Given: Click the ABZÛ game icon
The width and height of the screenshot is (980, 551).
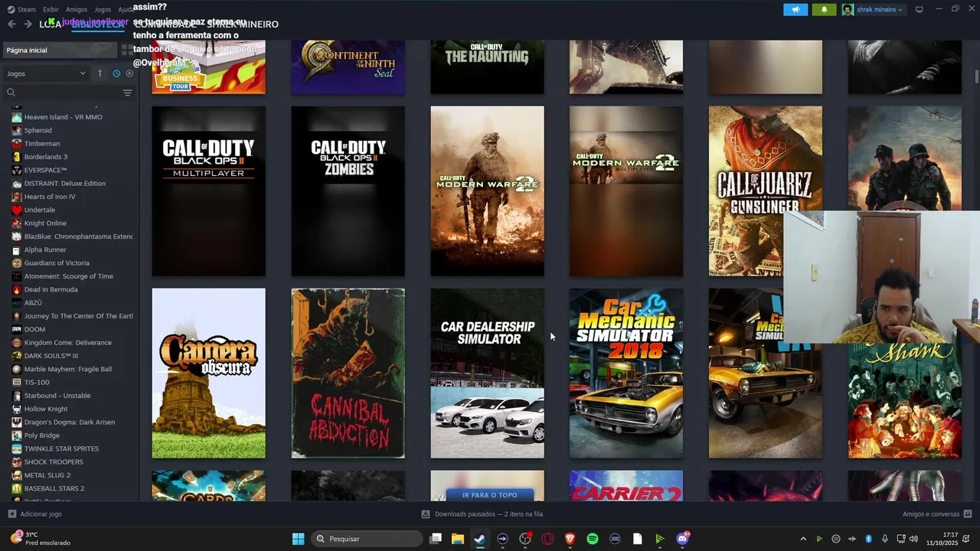Looking at the screenshot, I should click(x=17, y=302).
